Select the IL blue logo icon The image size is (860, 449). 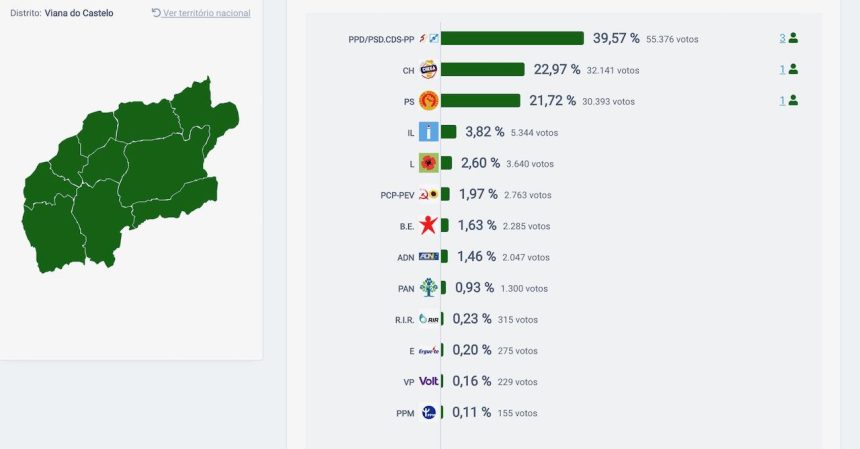tap(428, 132)
